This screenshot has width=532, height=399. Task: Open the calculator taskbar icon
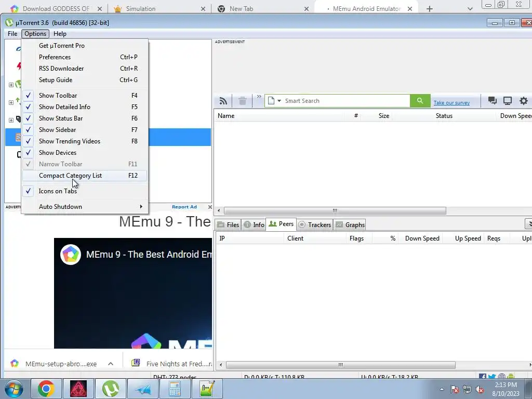(175, 389)
